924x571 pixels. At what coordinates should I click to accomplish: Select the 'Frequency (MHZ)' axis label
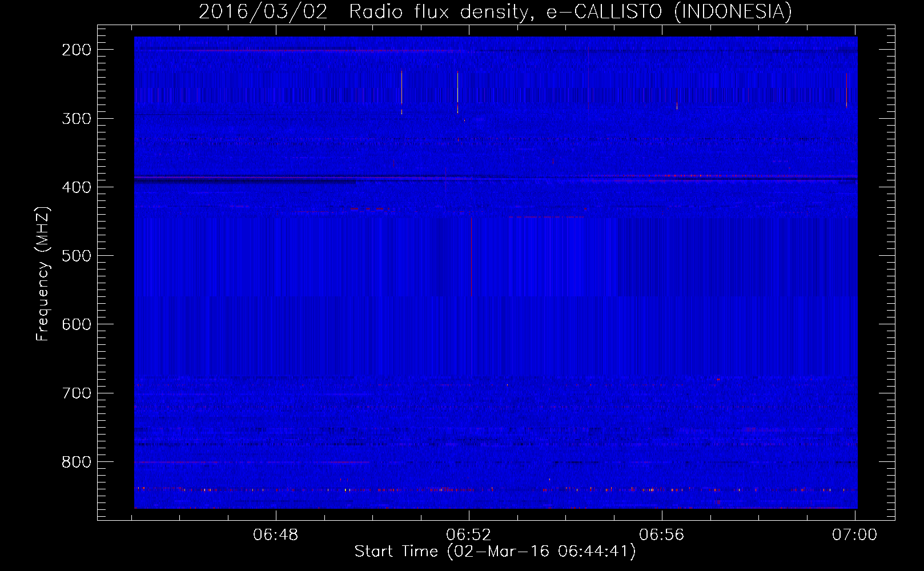click(43, 274)
